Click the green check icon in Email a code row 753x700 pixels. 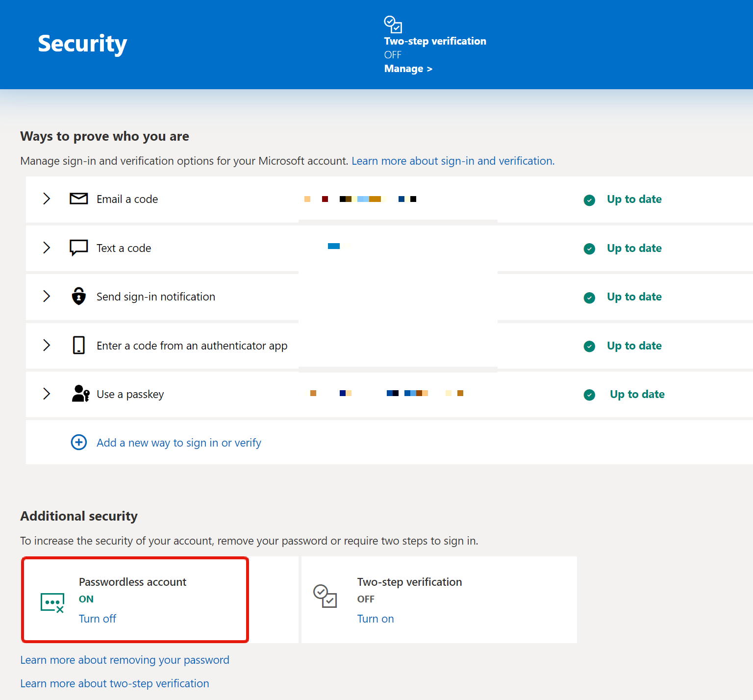[589, 200]
